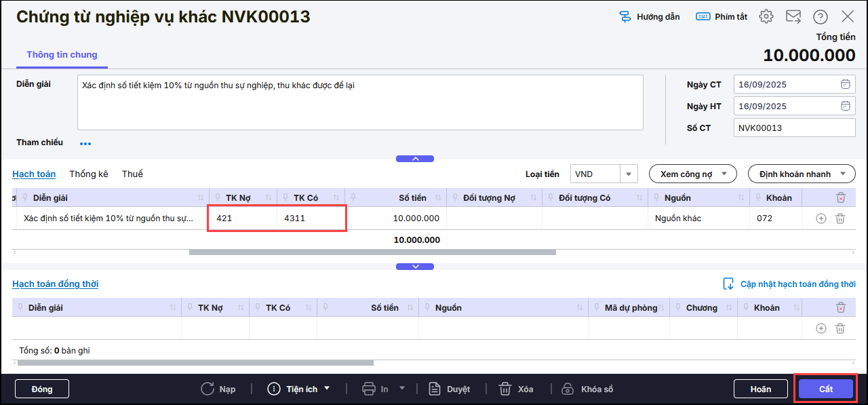Screen dimensions: 868x405
Task: Click the Nạp reload icon
Action: 208,389
